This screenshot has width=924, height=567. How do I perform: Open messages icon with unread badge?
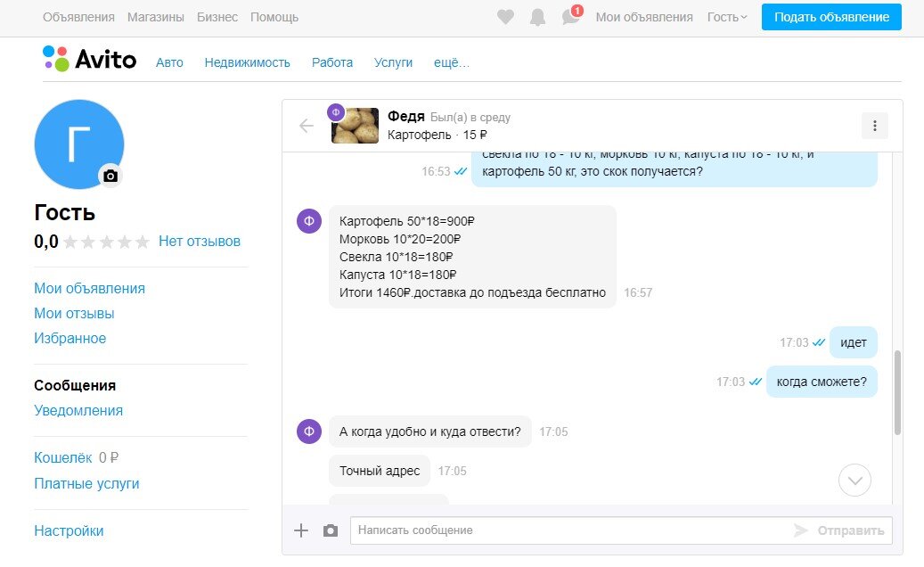(571, 16)
